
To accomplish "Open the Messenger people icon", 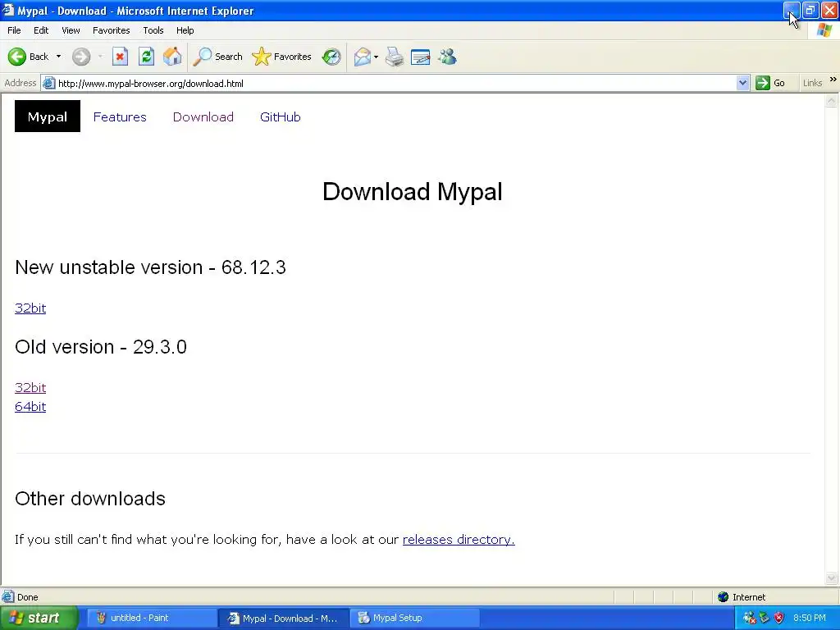I will tap(447, 57).
